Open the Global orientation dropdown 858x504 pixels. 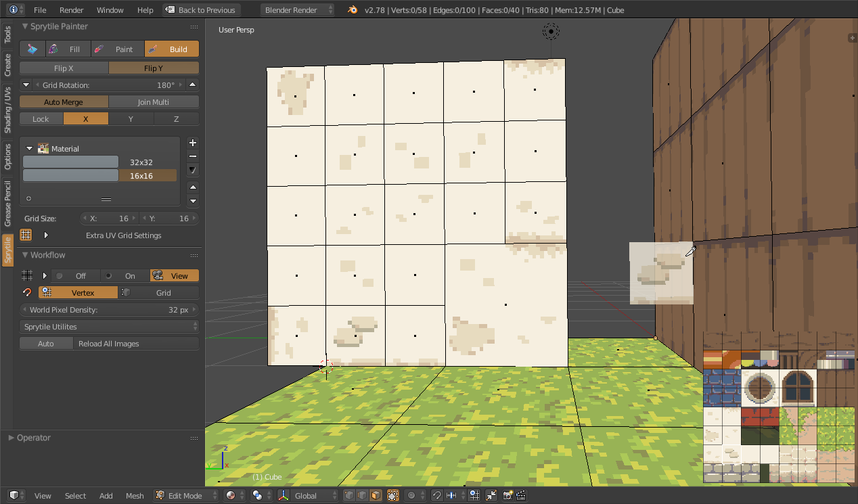(x=313, y=496)
